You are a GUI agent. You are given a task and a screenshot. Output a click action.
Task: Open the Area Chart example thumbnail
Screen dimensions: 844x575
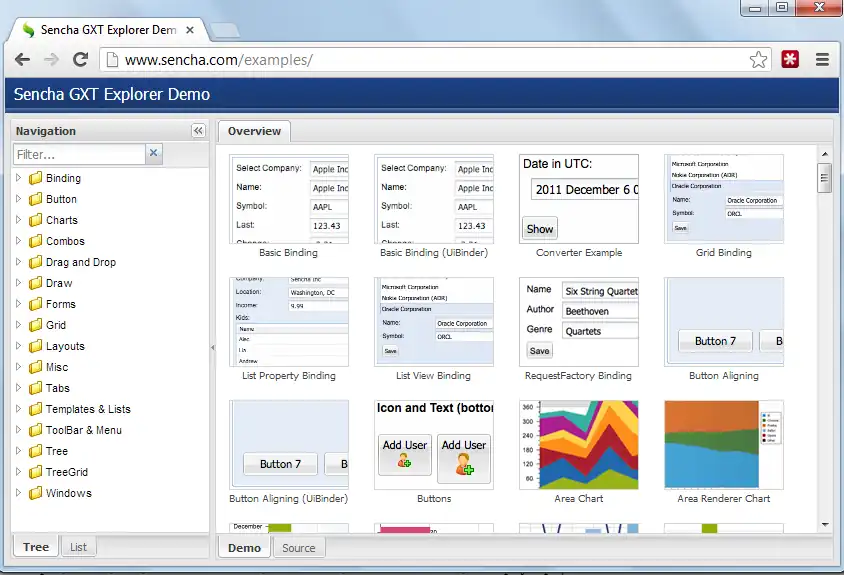coord(578,445)
